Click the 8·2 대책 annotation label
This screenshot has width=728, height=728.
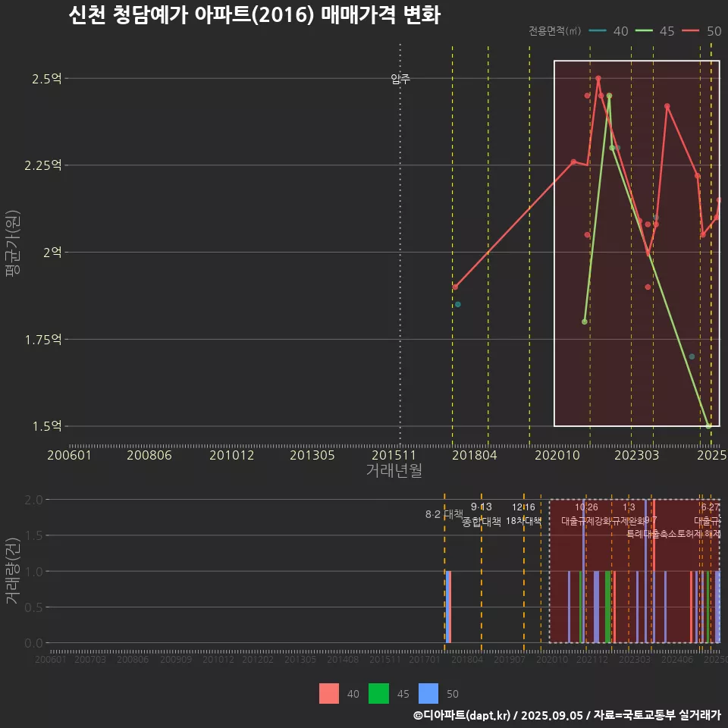pos(444,514)
